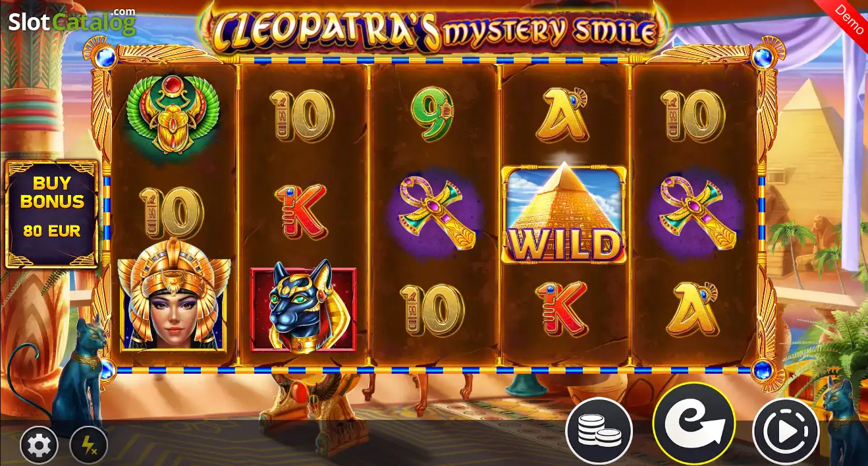The image size is (868, 466).
Task: Click the red K on fourth reel
Action: [562, 308]
